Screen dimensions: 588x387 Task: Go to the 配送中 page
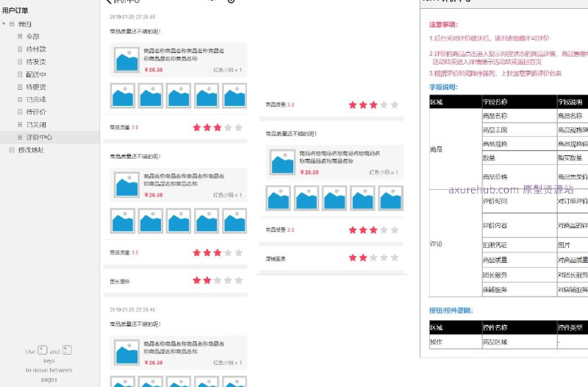36,74
